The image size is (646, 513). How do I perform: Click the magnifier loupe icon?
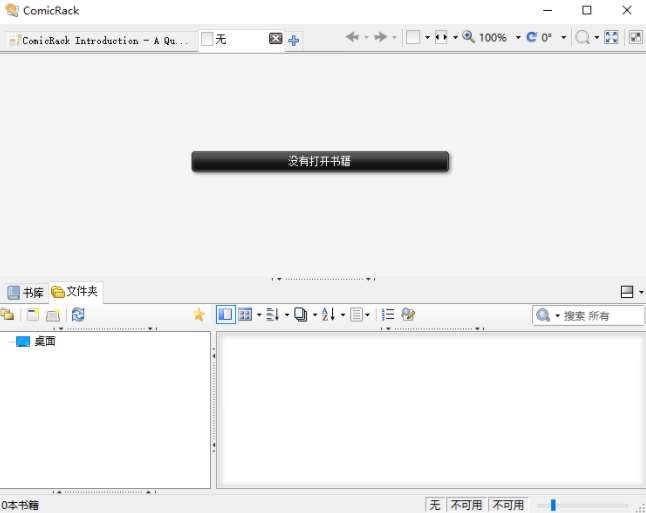[582, 37]
